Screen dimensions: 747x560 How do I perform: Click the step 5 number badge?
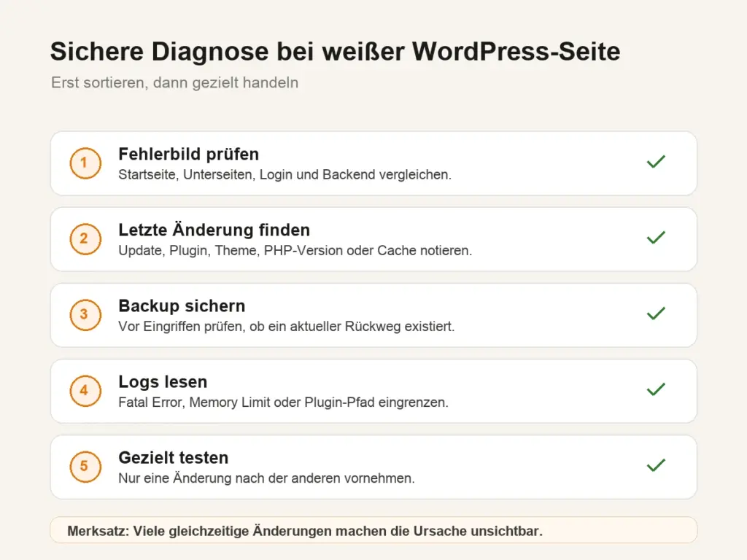click(85, 467)
